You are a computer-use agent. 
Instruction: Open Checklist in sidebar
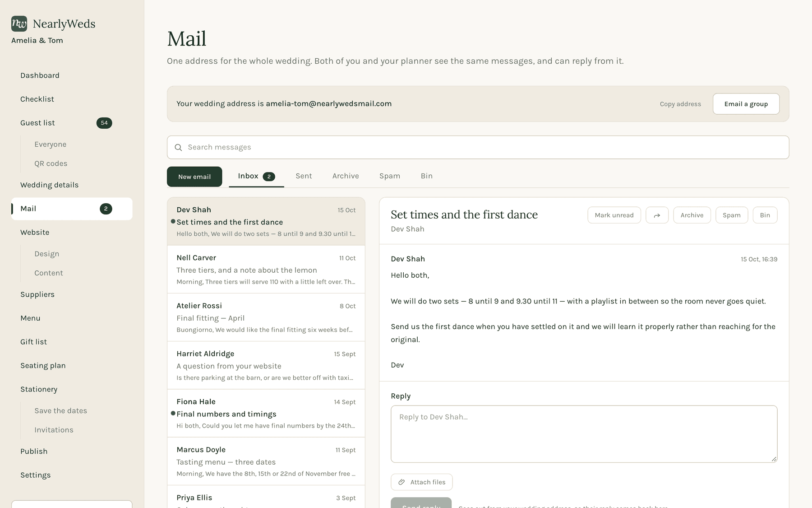pyautogui.click(x=72, y=99)
